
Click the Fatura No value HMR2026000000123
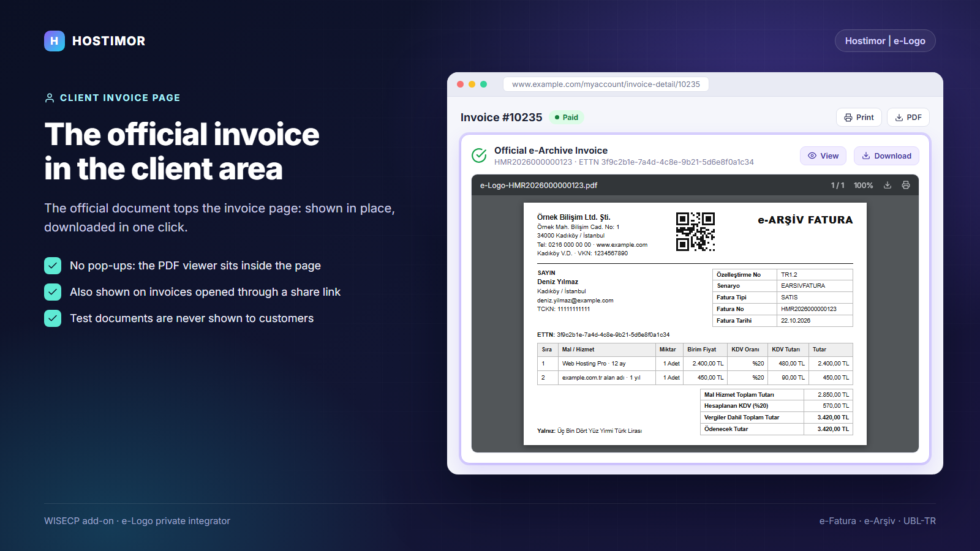pos(809,309)
